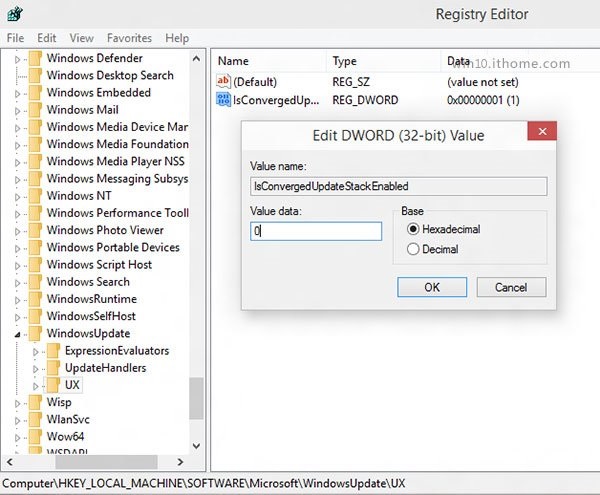The image size is (600, 495).
Task: Click the Windows Defender folder icon
Action: coord(35,58)
